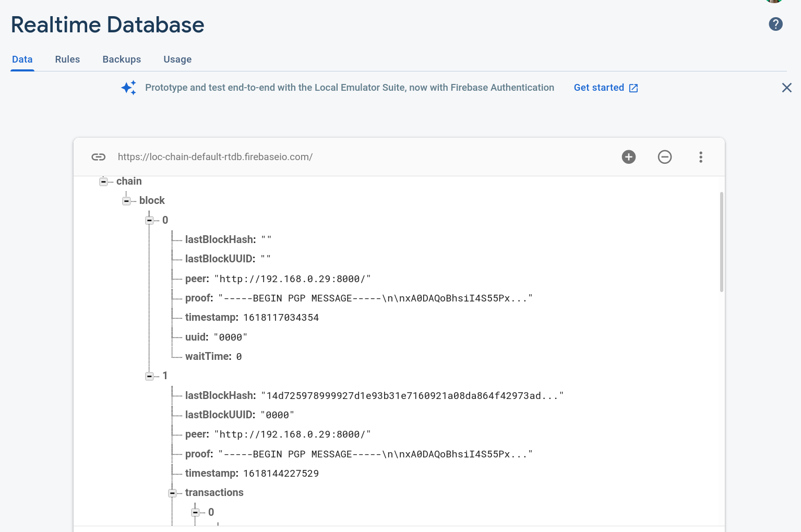801x532 pixels.
Task: Click timestamp value 1618144227529
Action: tap(281, 473)
